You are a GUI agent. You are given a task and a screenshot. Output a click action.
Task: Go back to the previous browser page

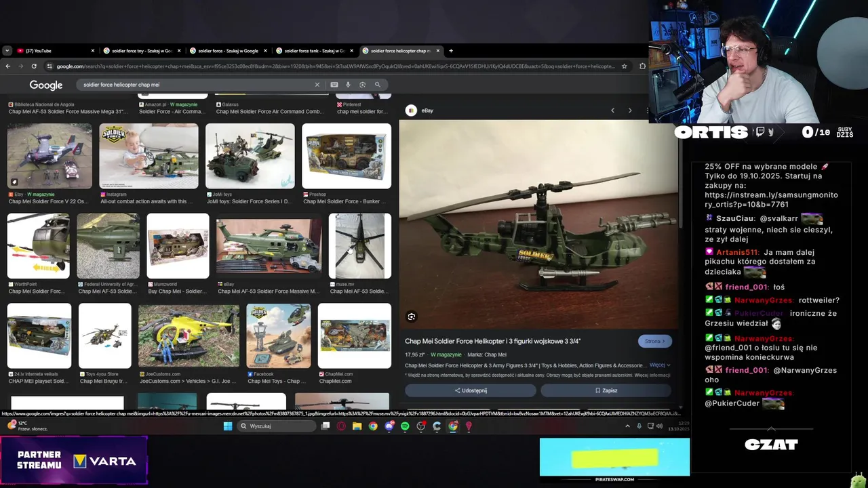(x=7, y=66)
